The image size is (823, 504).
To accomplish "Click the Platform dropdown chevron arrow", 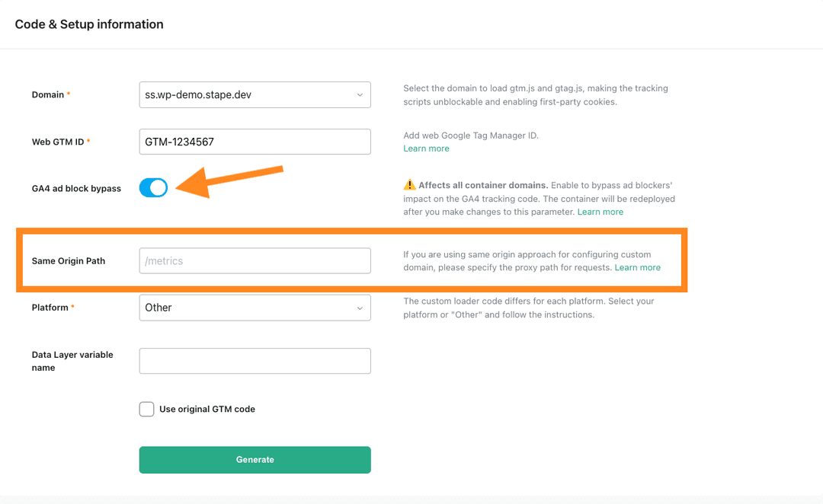I will pyautogui.click(x=359, y=308).
